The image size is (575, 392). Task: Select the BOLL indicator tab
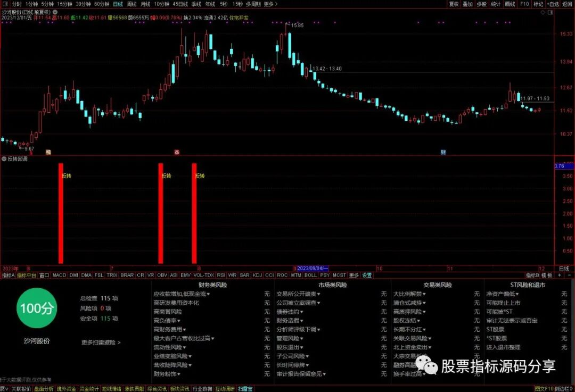tap(310, 275)
